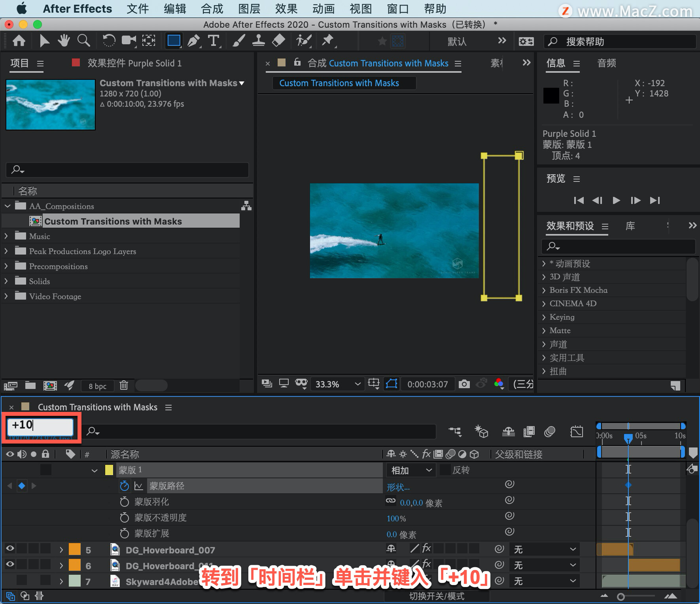Select the Horizontal Type tool
The height and width of the screenshot is (604, 700).
click(214, 41)
